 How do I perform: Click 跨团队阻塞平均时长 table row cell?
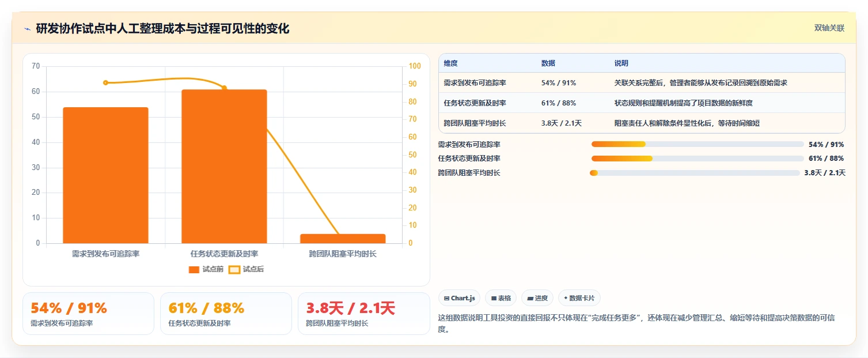point(475,123)
